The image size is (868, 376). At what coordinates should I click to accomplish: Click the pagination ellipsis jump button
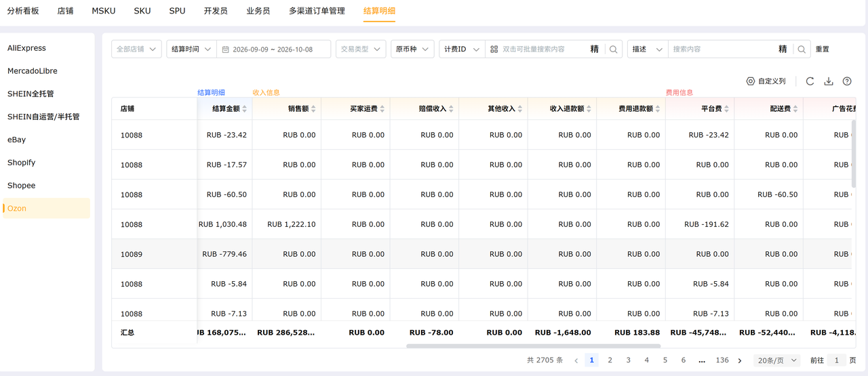point(702,360)
